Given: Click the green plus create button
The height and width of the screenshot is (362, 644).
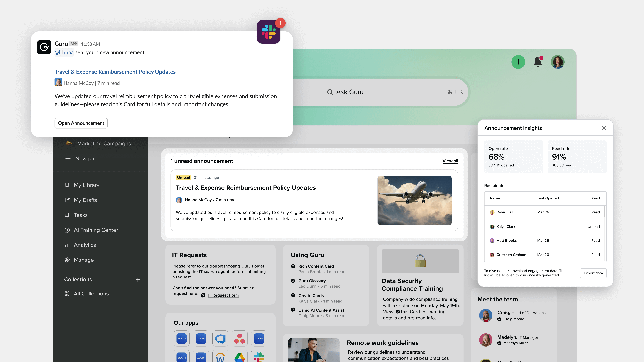Looking at the screenshot, I should coord(518,62).
